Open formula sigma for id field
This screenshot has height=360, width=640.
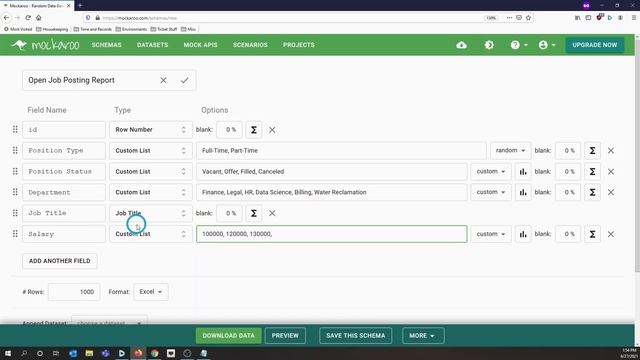[253, 130]
